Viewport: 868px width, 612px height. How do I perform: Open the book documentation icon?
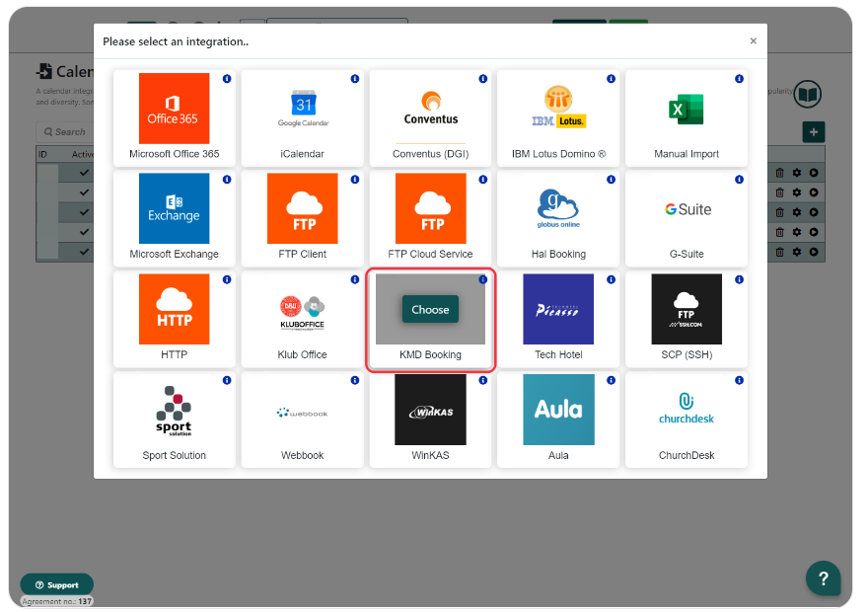807,94
